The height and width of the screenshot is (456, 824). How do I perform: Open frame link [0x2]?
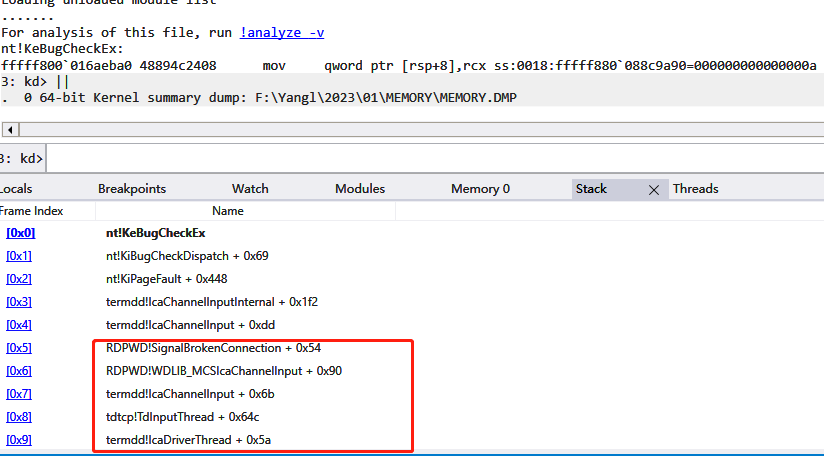[19, 279]
